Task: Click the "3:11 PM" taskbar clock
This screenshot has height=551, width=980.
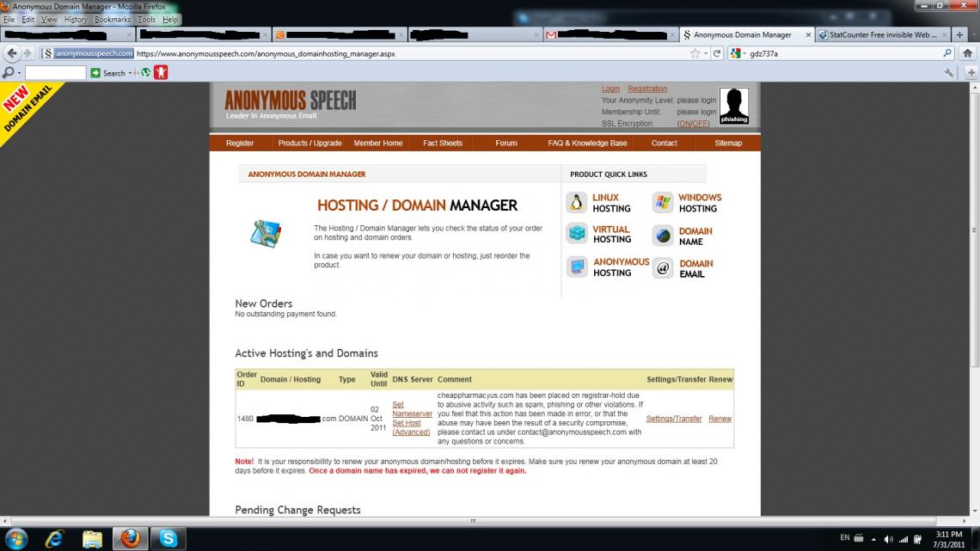Action: click(949, 535)
